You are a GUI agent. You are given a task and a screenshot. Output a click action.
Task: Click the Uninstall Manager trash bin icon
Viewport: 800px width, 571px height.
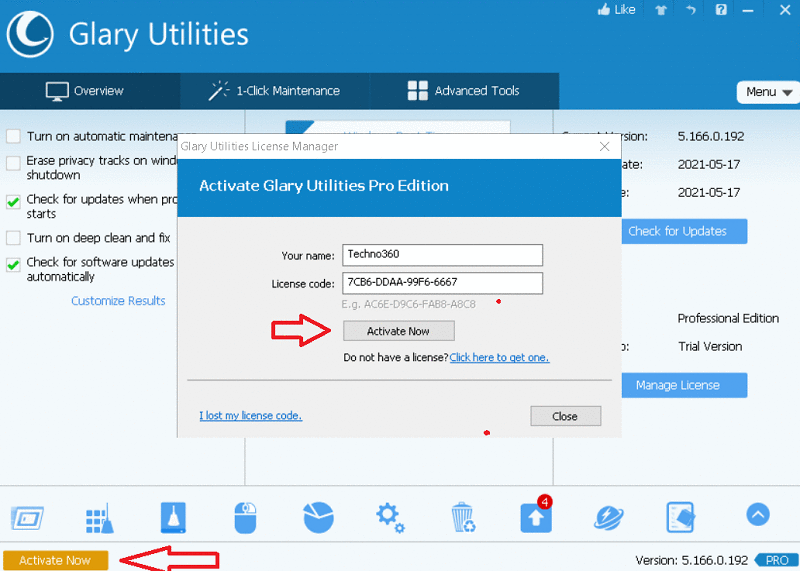(x=463, y=517)
